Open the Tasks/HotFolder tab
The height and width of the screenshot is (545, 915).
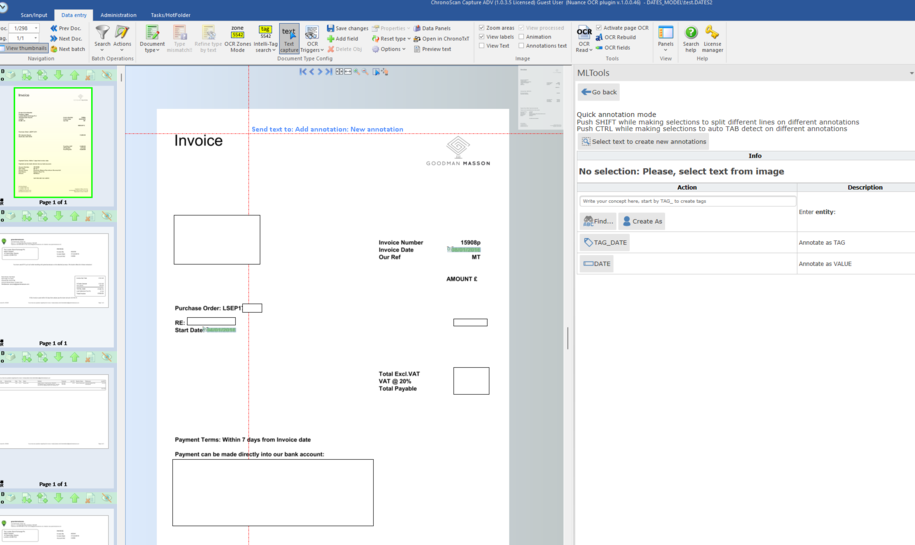(170, 15)
